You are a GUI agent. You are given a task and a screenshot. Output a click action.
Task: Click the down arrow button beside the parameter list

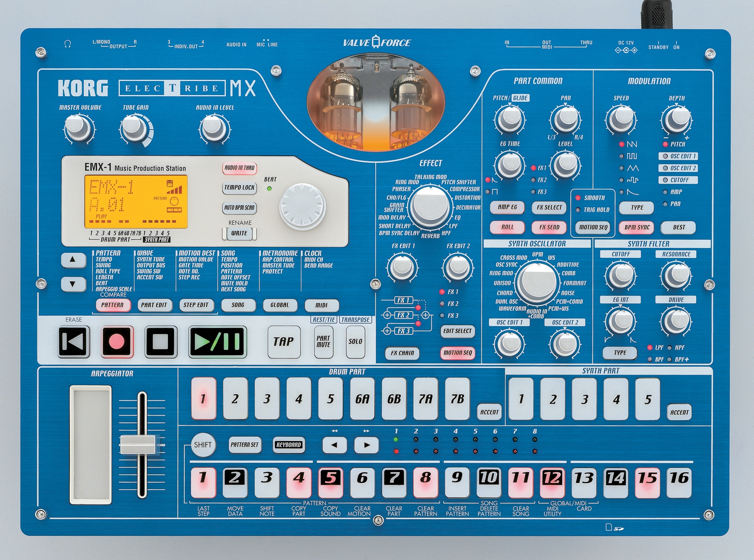[73, 284]
